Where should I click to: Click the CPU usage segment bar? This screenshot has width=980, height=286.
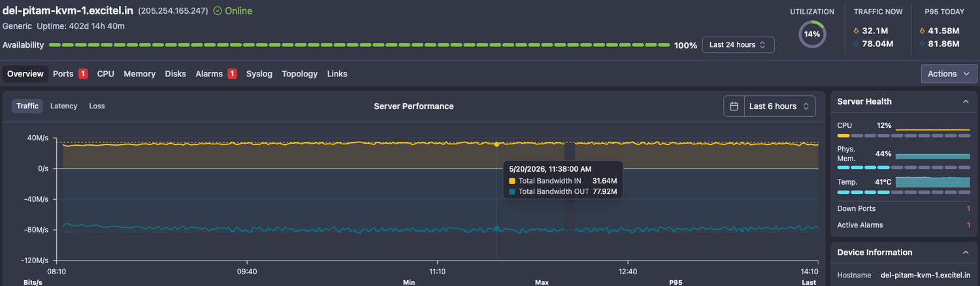coord(904,135)
